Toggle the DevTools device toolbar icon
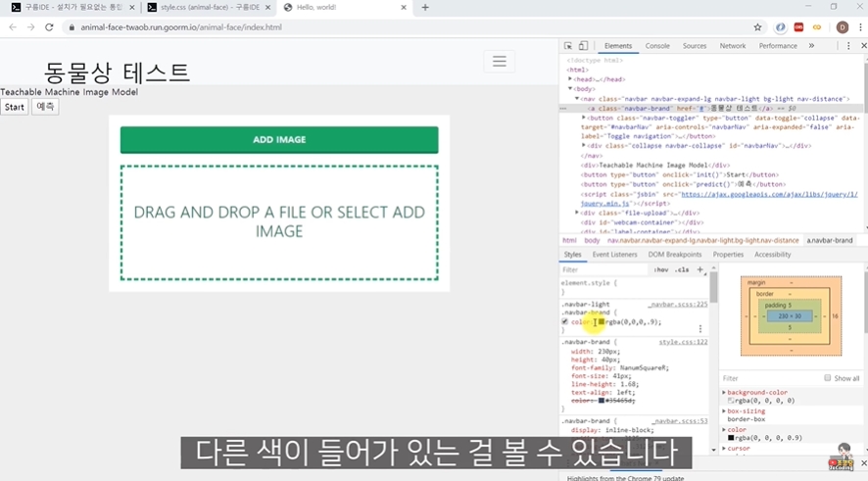 [583, 46]
